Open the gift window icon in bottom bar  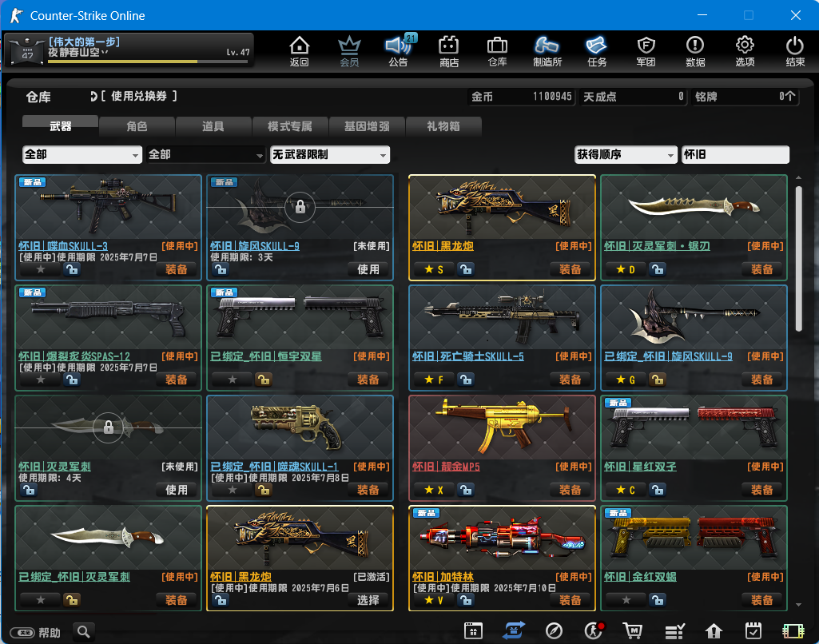[473, 631]
